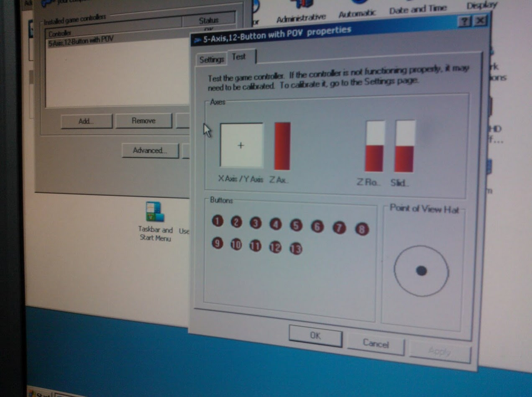Click the Z Ro.. label under the bar
The image size is (532, 397).
click(368, 182)
